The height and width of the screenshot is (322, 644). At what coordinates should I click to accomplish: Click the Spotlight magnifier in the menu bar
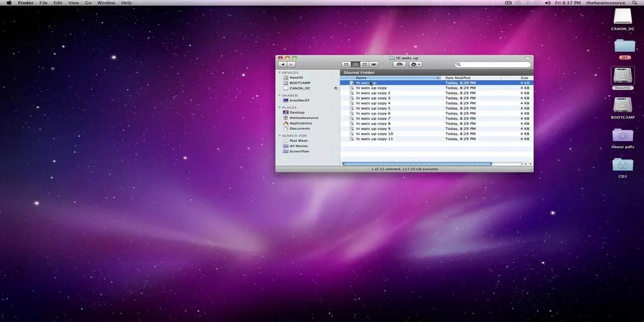634,3
